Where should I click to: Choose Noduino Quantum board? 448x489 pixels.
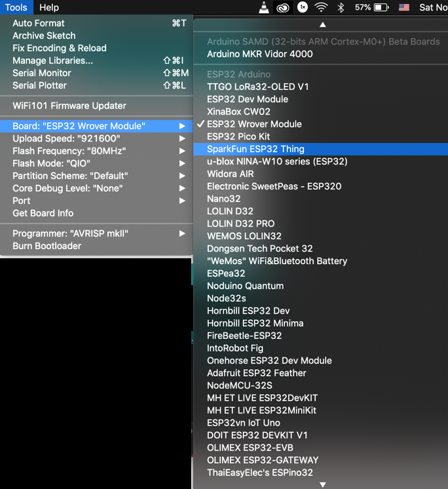coord(320,286)
